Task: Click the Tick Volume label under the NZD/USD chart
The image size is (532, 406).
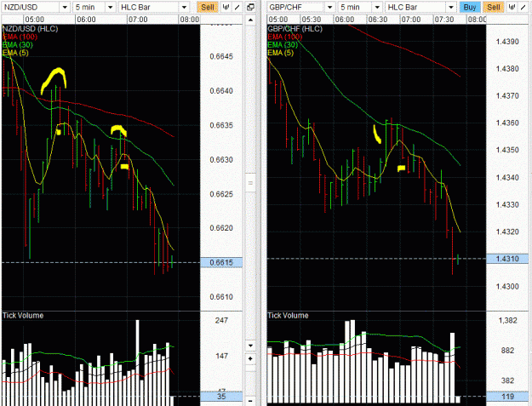Action: [23, 316]
